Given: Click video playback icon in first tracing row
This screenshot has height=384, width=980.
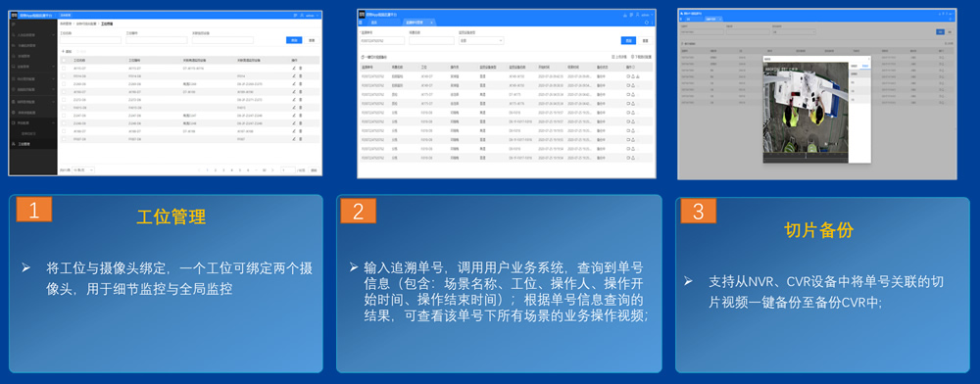Looking at the screenshot, I should coord(628,76).
